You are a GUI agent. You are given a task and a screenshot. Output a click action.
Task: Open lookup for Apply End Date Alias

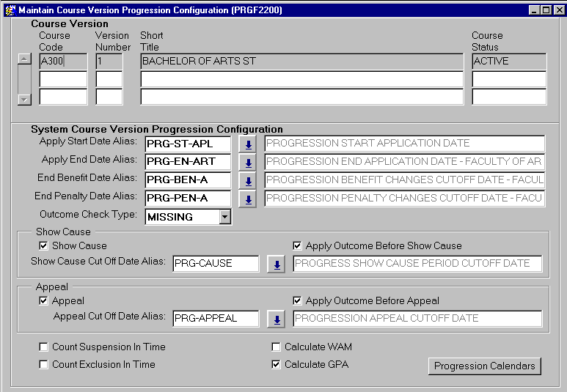click(248, 163)
